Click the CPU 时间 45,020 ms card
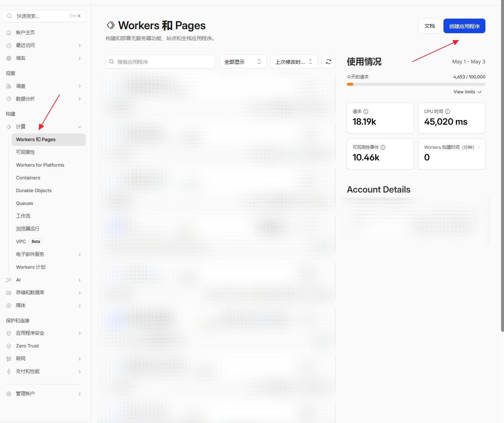This screenshot has height=423, width=504. click(x=452, y=118)
